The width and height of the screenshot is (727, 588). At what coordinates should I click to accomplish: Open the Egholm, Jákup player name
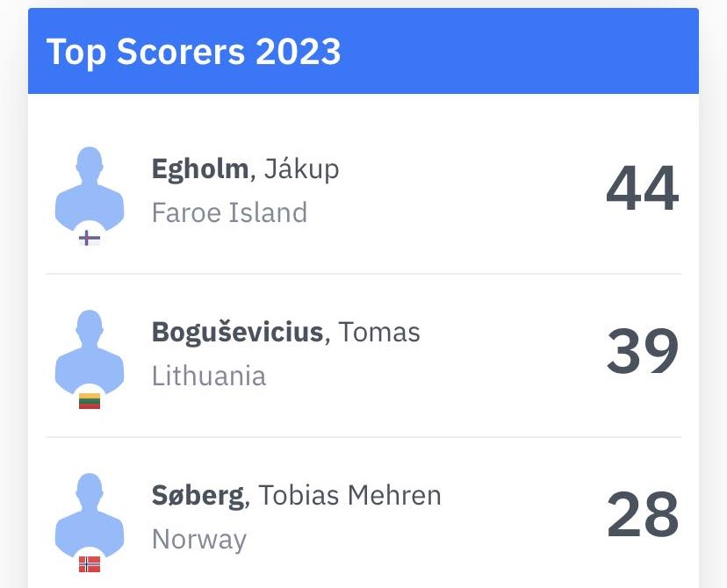pyautogui.click(x=245, y=169)
